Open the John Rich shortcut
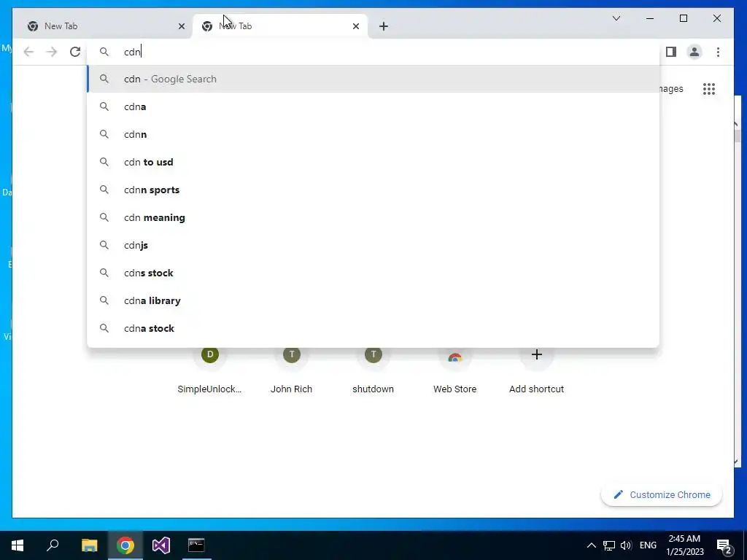Screen dimensions: 747x560 pos(292,370)
